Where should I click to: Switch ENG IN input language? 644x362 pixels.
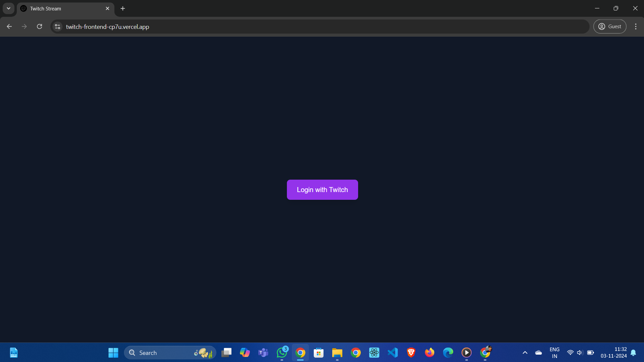(555, 353)
